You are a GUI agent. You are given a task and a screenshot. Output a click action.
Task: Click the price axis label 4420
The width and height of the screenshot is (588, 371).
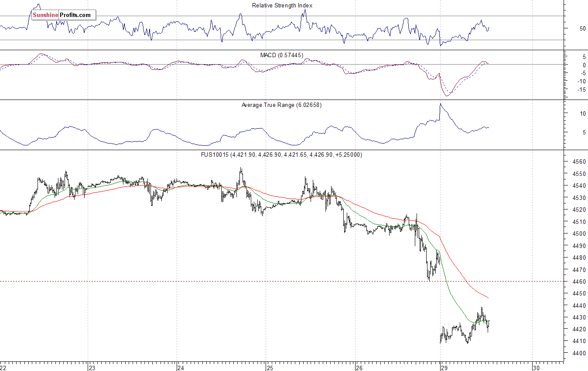[579, 329]
